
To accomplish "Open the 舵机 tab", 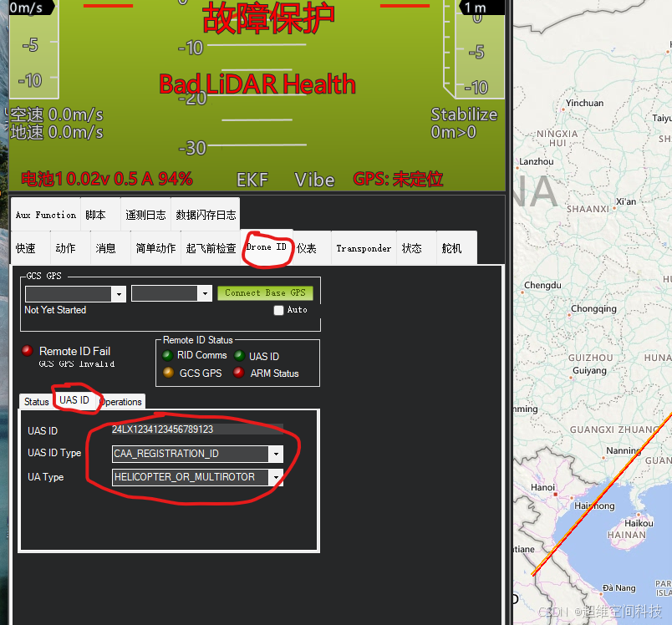I will [456, 248].
